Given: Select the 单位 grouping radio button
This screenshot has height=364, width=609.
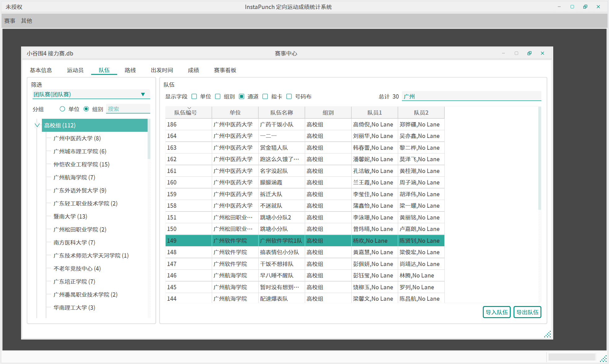Looking at the screenshot, I should (62, 109).
